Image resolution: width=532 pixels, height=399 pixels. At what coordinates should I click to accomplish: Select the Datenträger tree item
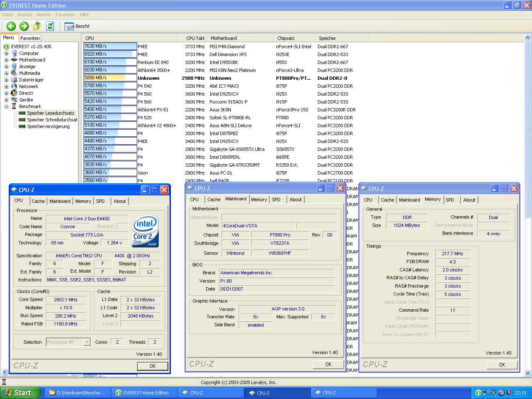(31, 80)
